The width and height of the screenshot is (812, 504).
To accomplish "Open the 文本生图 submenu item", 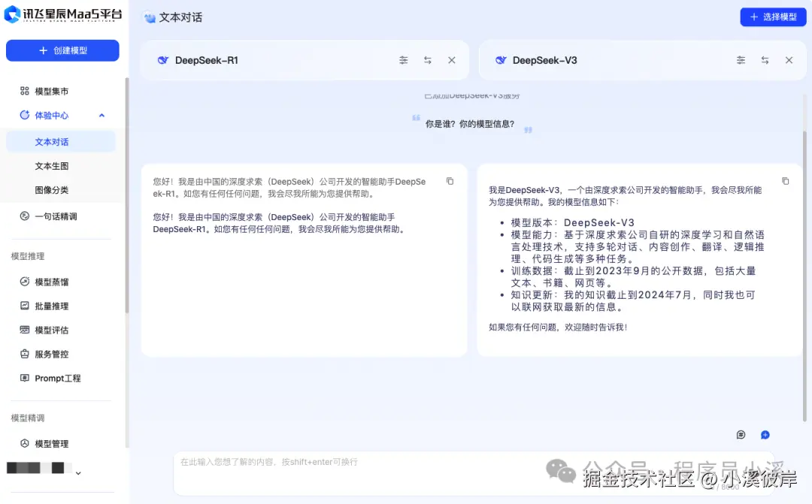I will [x=52, y=166].
